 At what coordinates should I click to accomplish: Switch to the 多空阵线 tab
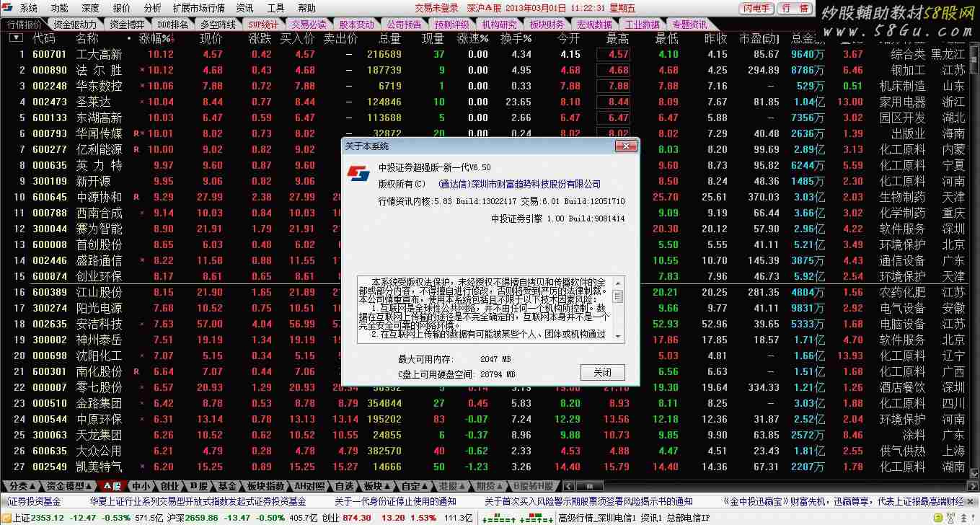point(218,24)
